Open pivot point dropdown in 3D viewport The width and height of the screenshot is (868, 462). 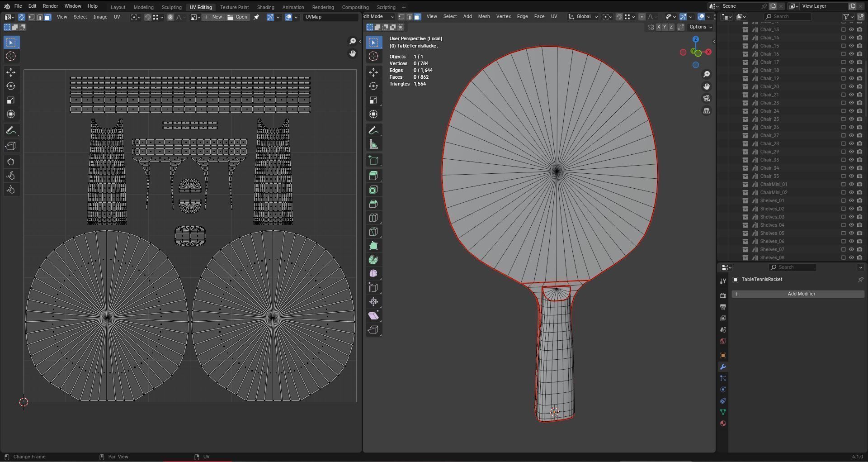click(607, 17)
